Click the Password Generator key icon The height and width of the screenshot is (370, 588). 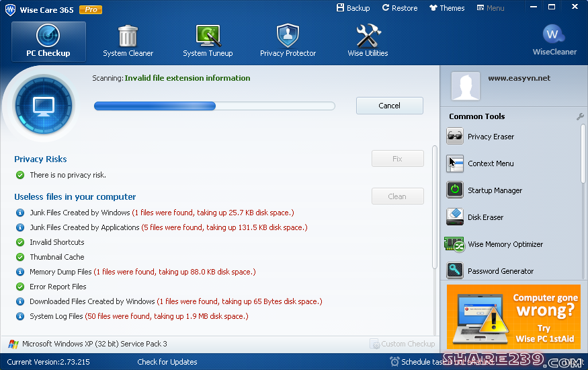[x=455, y=270]
